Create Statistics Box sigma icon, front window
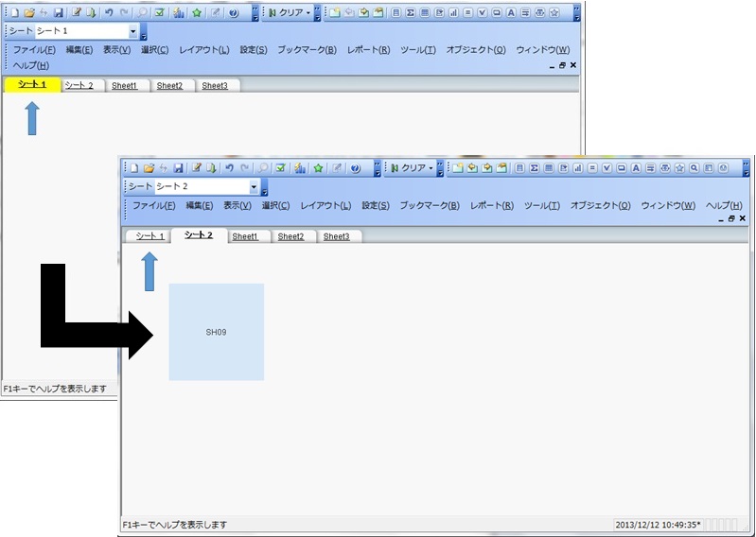This screenshot has height=537, width=756. coord(535,167)
